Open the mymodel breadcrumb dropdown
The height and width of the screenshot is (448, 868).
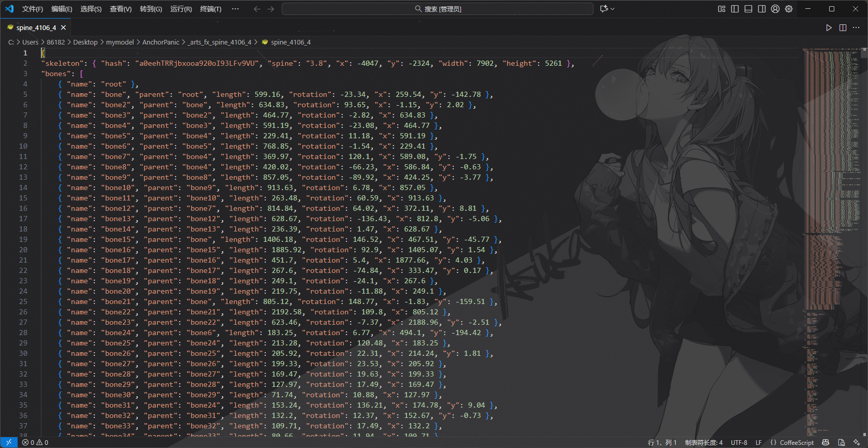pyautogui.click(x=120, y=42)
